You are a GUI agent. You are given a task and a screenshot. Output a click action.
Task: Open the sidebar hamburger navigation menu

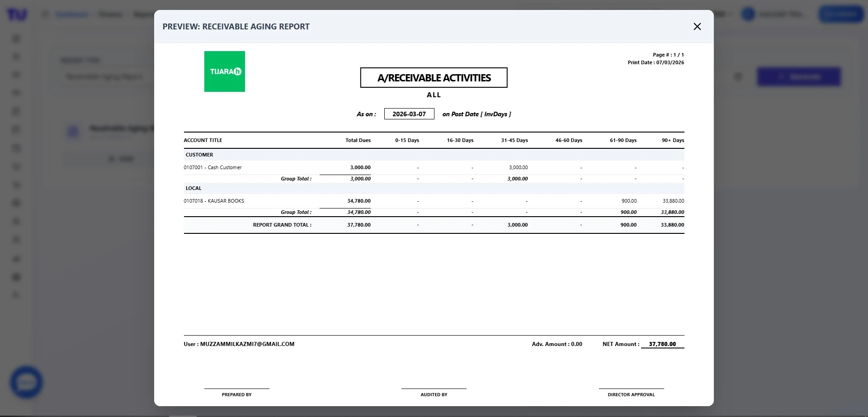pos(45,14)
